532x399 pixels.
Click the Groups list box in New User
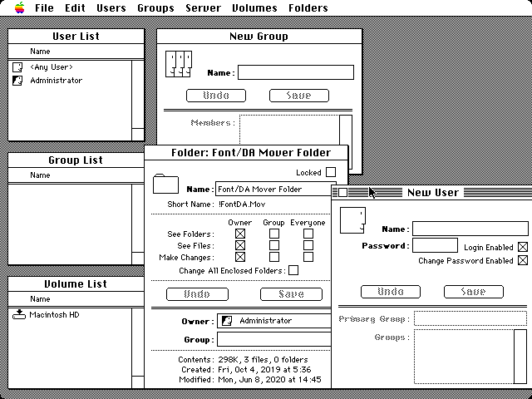tap(464, 357)
